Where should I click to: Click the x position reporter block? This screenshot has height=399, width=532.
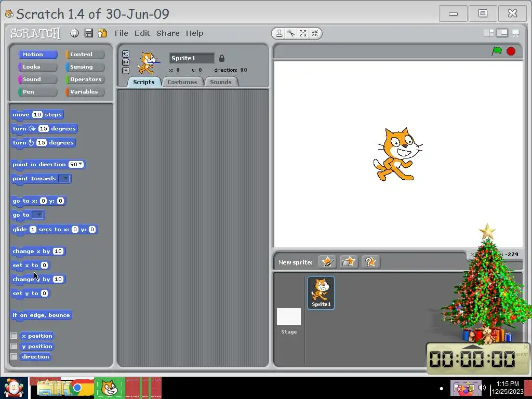point(37,336)
